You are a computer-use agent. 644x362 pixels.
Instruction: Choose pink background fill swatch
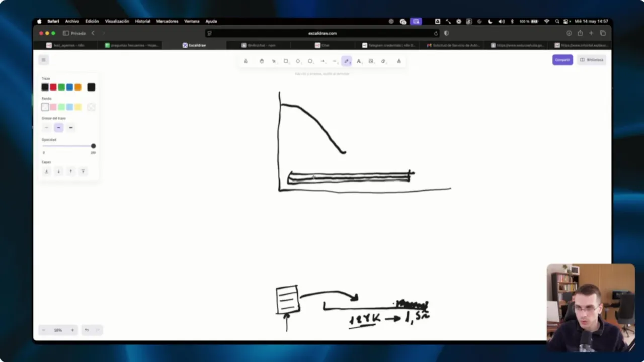[53, 107]
